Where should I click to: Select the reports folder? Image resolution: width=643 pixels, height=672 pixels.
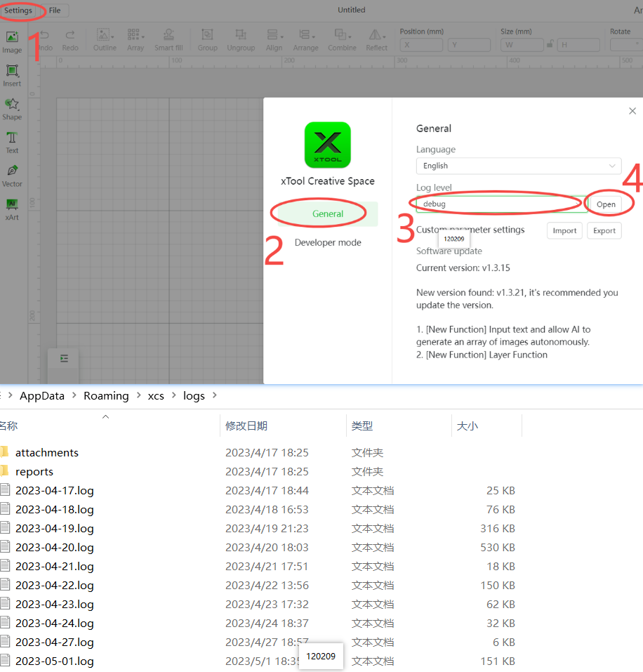pyautogui.click(x=34, y=471)
